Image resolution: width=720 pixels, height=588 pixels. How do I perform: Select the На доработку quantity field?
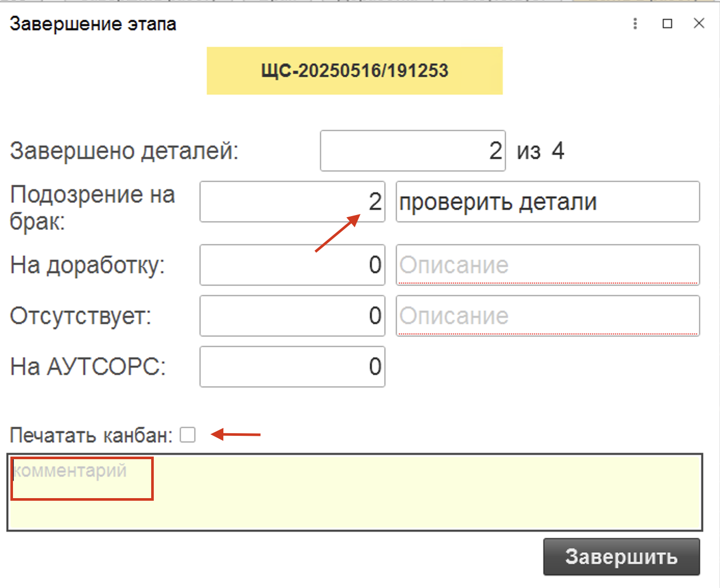click(x=292, y=265)
